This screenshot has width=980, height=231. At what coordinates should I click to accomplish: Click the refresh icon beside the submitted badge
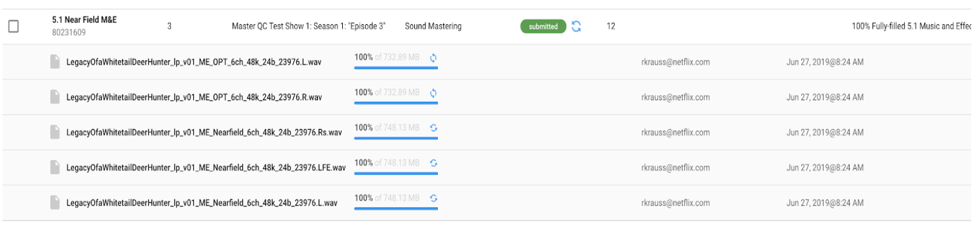click(576, 26)
